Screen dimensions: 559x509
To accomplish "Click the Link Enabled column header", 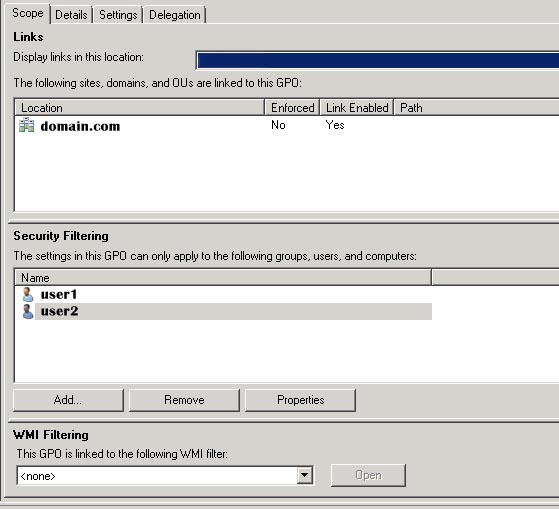I will 357,108.
